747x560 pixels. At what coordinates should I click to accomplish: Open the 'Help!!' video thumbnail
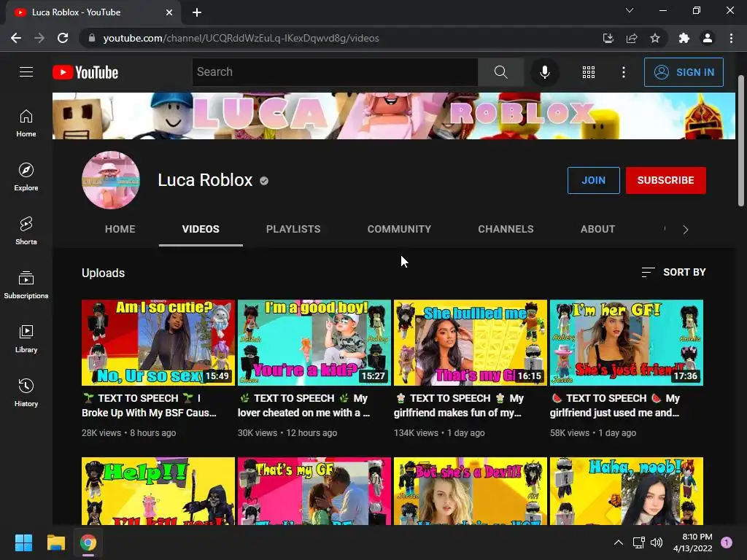coord(158,491)
